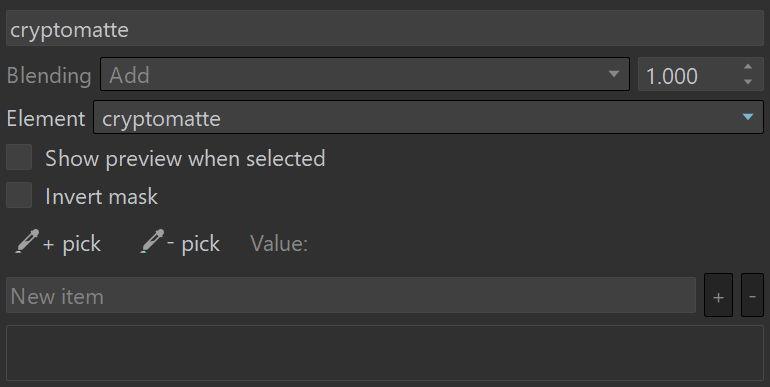Increase the blending amount with up arrow

pyautogui.click(x=748, y=67)
